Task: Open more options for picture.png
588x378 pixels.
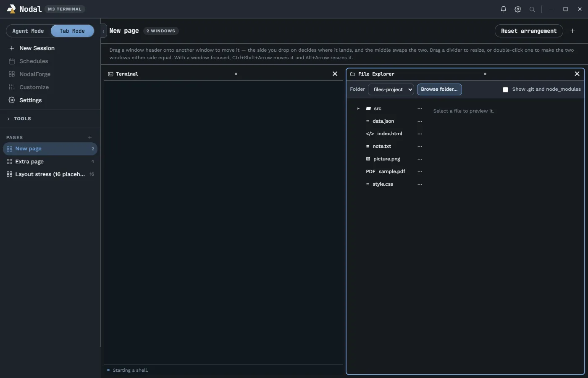Action: coord(420,159)
